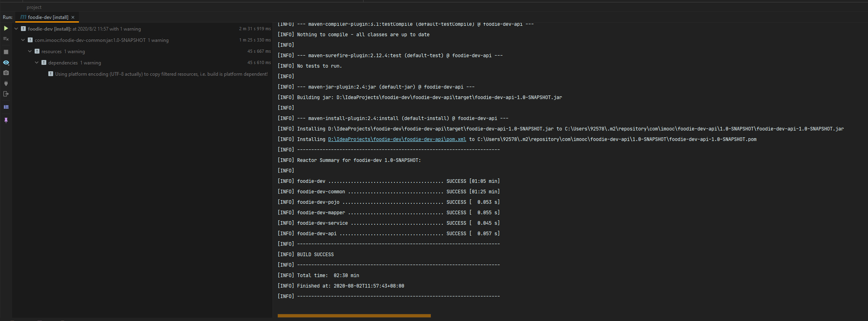Click 'Finished at: 2020-08-02T11:57:43+08:00' line
This screenshot has width=868, height=321.
tap(341, 286)
